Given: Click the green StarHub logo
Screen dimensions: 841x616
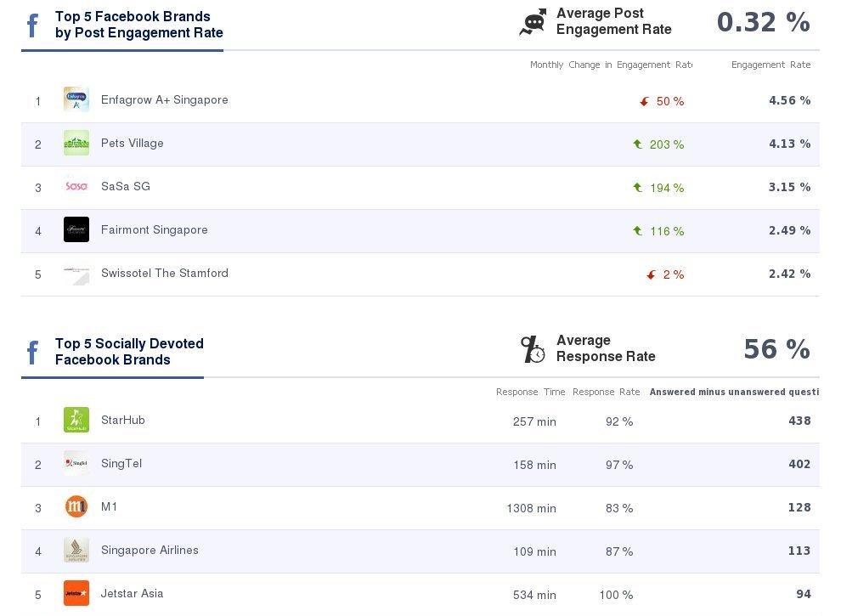Looking at the screenshot, I should coord(76,420).
